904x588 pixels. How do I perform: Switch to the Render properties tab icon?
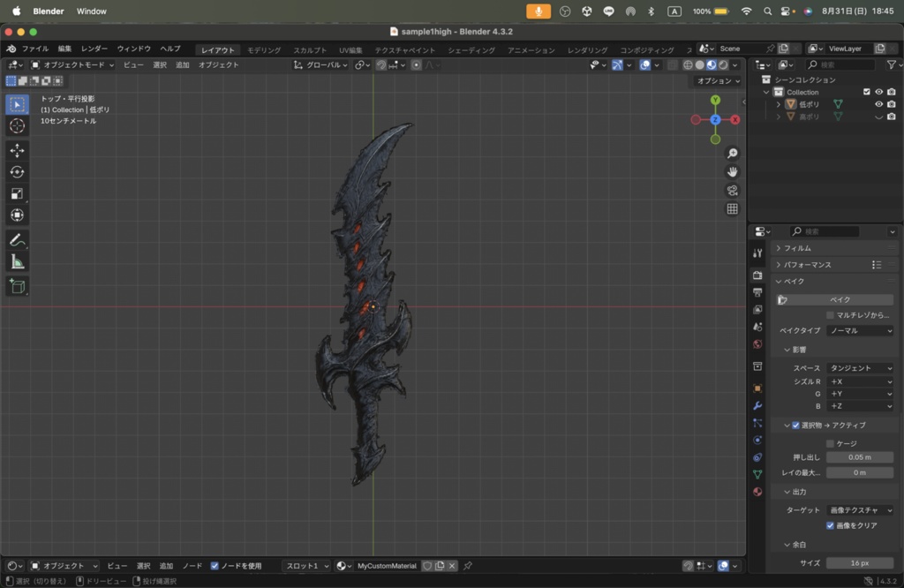pos(757,275)
